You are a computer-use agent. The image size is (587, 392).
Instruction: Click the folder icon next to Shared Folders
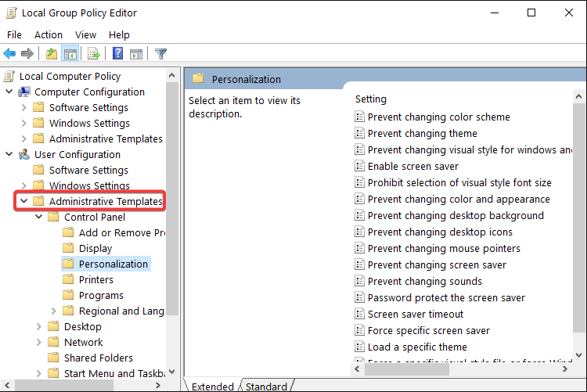click(x=53, y=358)
